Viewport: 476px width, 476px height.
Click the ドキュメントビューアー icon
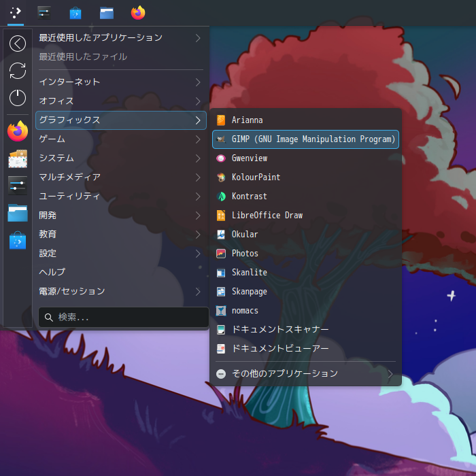click(x=221, y=349)
